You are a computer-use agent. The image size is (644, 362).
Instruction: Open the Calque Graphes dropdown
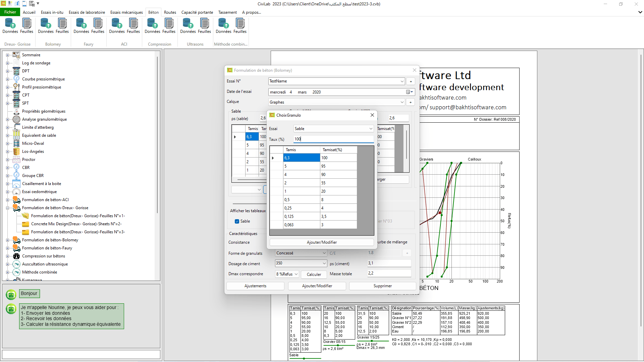tap(402, 102)
